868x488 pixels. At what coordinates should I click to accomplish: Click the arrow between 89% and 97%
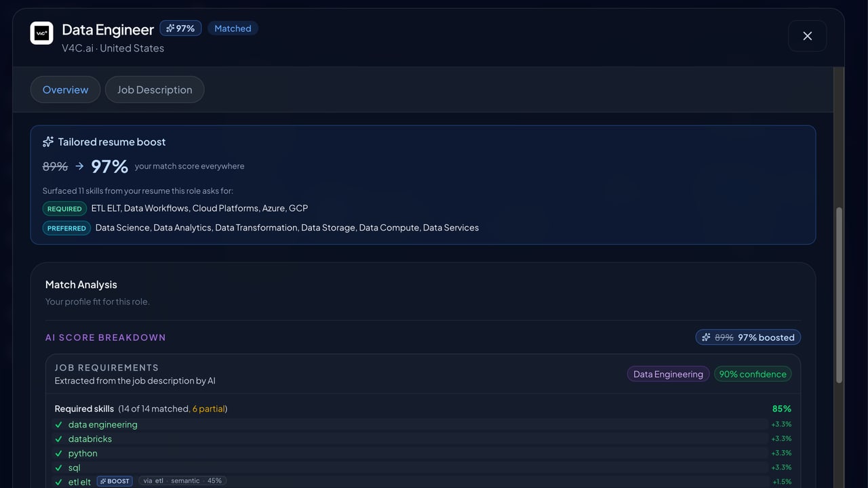79,166
